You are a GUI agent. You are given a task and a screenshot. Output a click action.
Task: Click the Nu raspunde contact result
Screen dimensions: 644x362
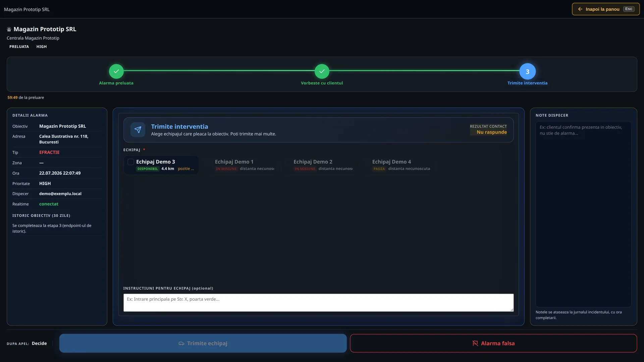point(491,132)
